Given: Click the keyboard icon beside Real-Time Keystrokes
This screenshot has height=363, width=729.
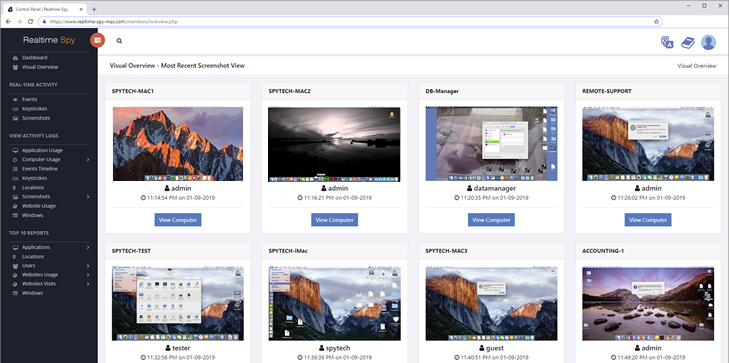Looking at the screenshot, I should coord(15,109).
